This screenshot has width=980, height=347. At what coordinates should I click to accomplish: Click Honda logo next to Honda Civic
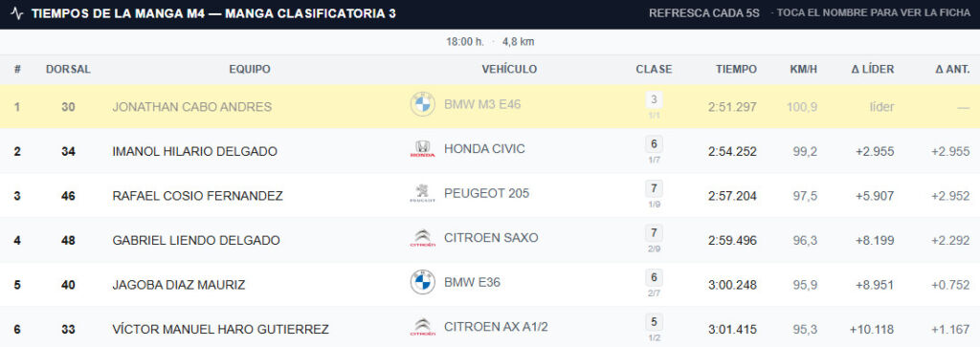click(x=422, y=149)
